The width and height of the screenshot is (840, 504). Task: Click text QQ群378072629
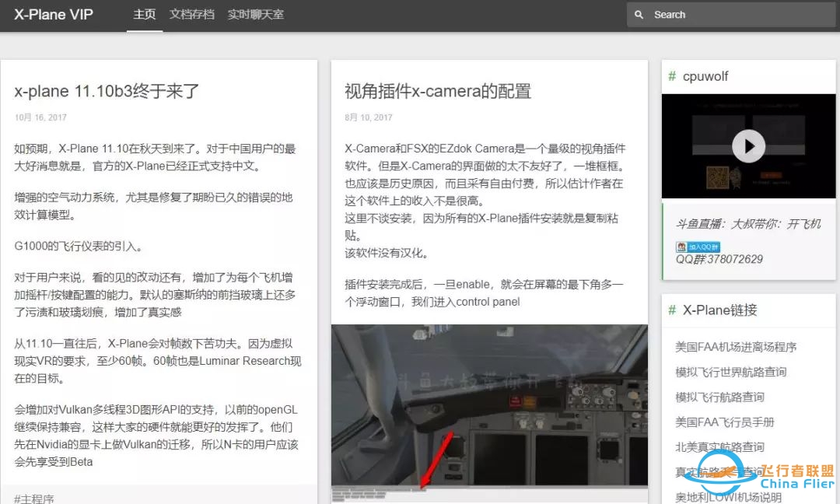[719, 259]
